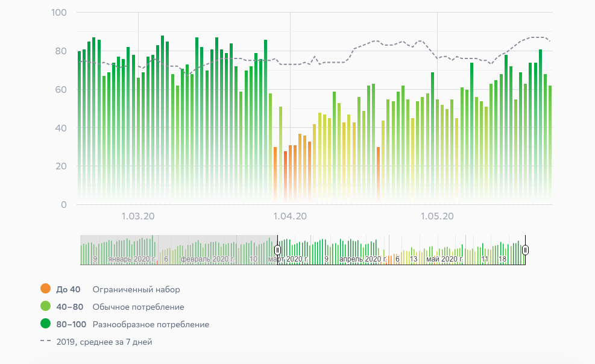Click 'Разнообразное потребление' legend label
This screenshot has width=595, height=364.
click(151, 324)
